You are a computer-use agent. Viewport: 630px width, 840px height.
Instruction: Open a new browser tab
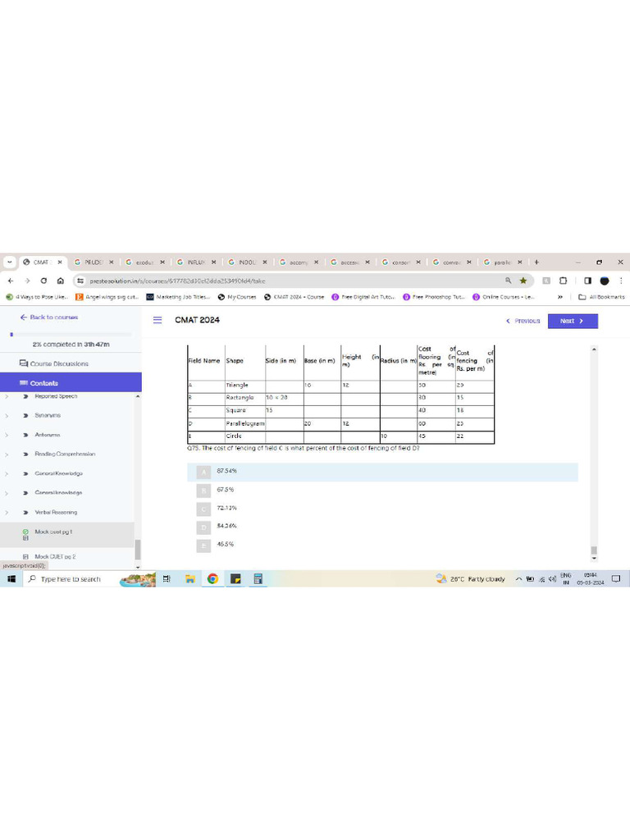pos(536,262)
